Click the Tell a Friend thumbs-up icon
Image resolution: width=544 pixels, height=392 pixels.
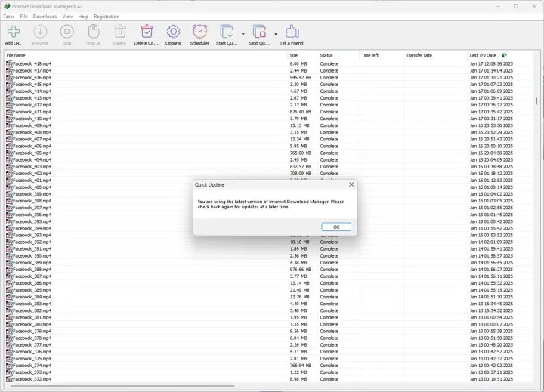pos(292,32)
